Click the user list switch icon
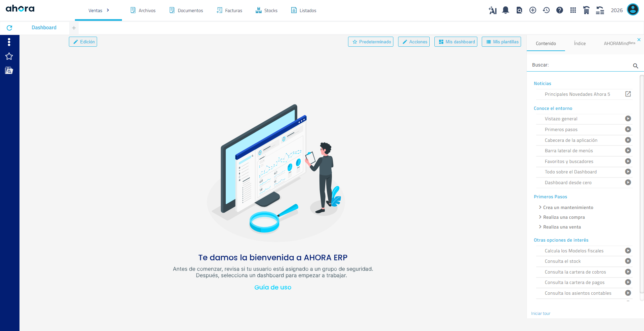This screenshot has width=644, height=331. pyautogui.click(x=600, y=10)
